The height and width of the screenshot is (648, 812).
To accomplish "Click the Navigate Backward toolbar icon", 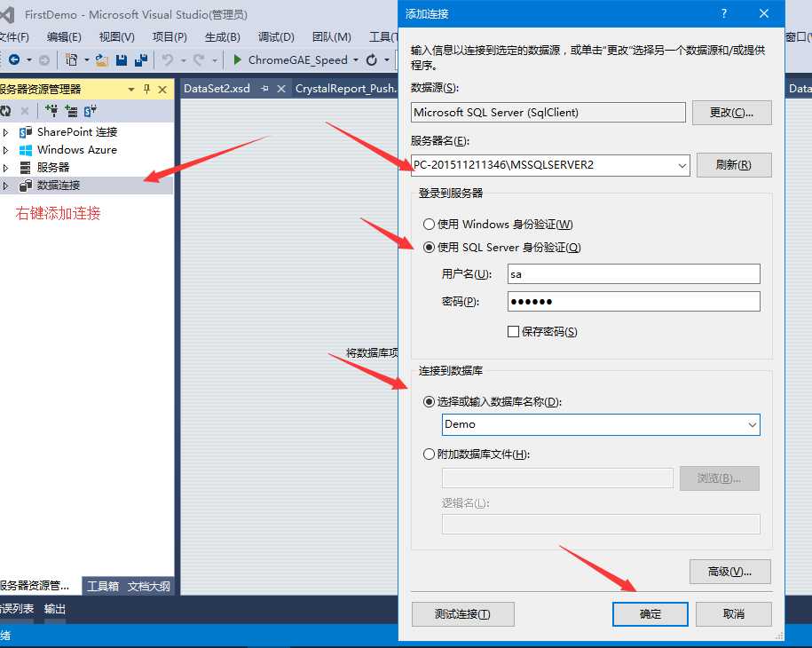I will tap(14, 60).
